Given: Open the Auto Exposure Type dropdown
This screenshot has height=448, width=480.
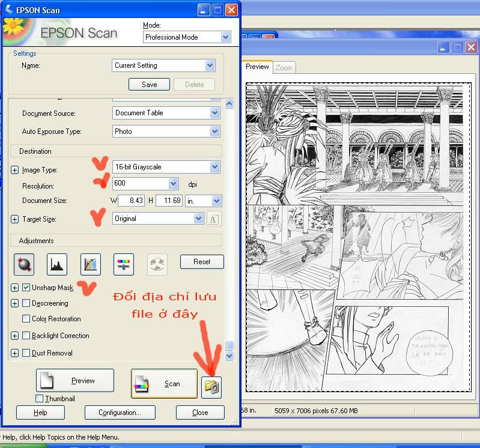Looking at the screenshot, I should coord(166,132).
